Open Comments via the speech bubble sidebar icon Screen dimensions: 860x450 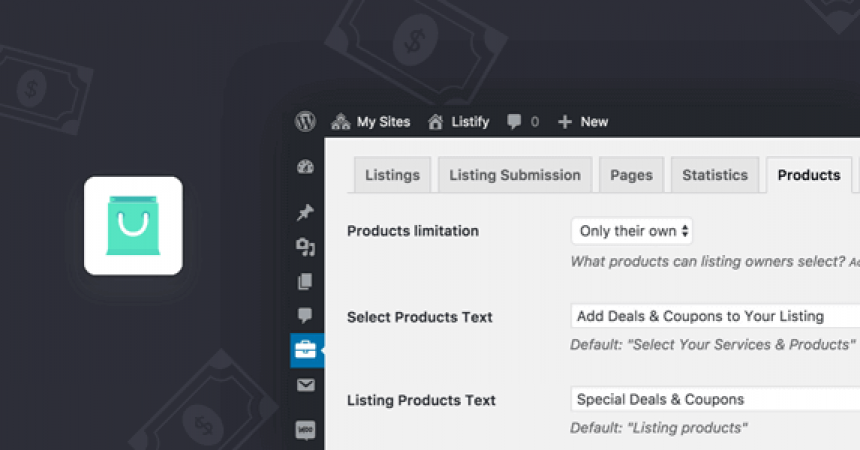[x=305, y=315]
